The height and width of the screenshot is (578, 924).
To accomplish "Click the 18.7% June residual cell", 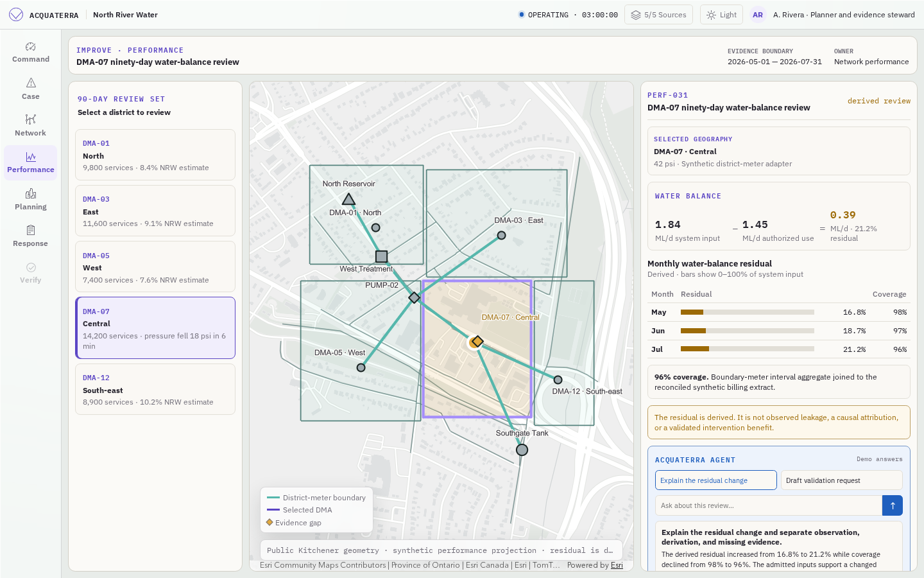I will (x=854, y=331).
